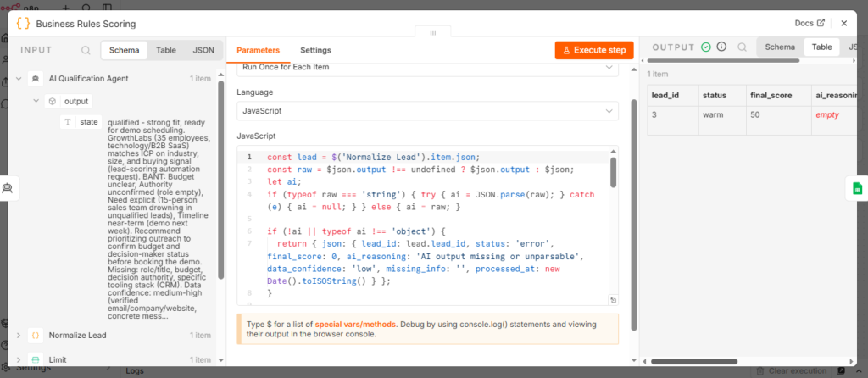Click the Limit node icon
This screenshot has height=378, width=868.
[36, 359]
